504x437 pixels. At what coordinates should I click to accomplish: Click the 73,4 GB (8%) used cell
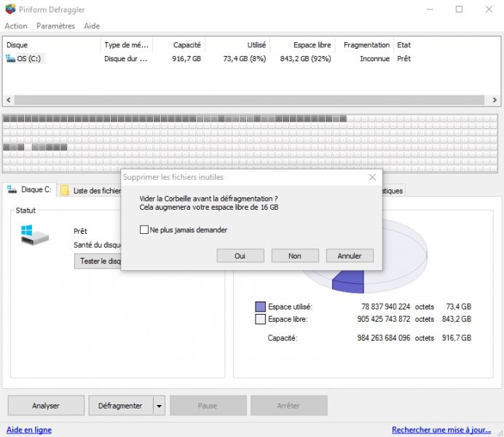click(x=245, y=59)
